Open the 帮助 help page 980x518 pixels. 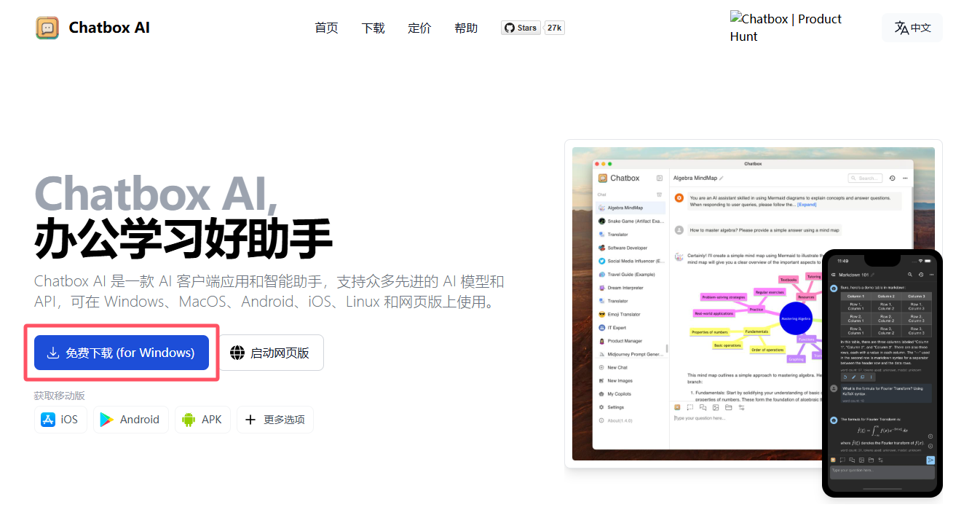click(x=466, y=28)
